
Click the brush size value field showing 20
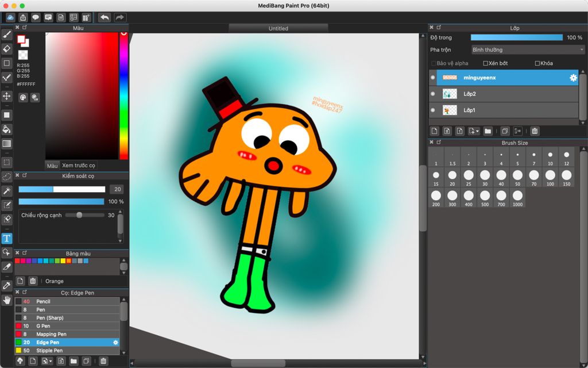[x=117, y=189]
